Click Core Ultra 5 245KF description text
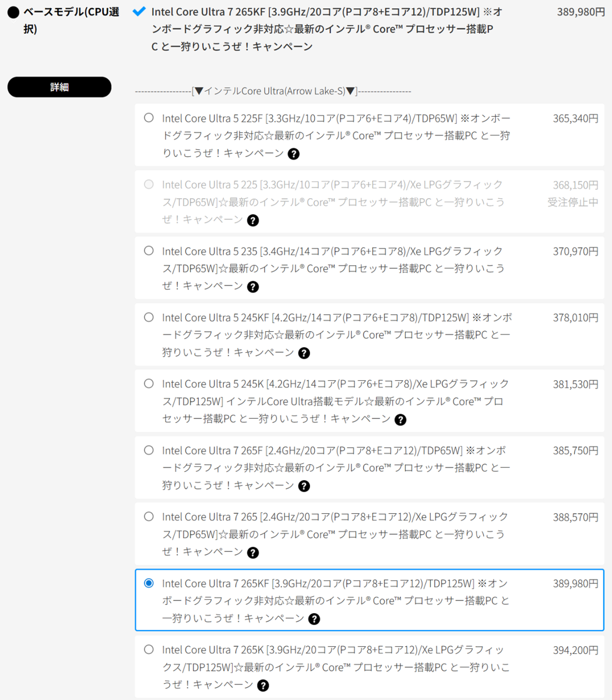 tap(337, 335)
